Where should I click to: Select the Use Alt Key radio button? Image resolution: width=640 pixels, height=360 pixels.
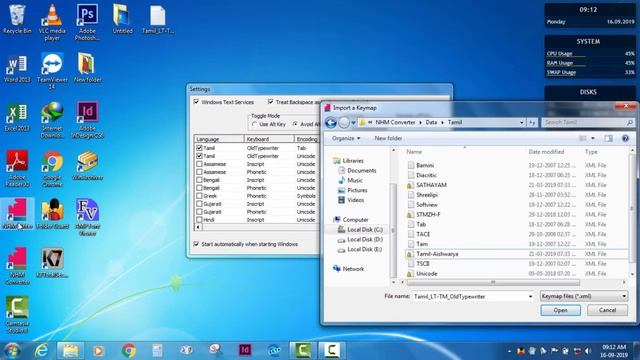click(x=255, y=124)
